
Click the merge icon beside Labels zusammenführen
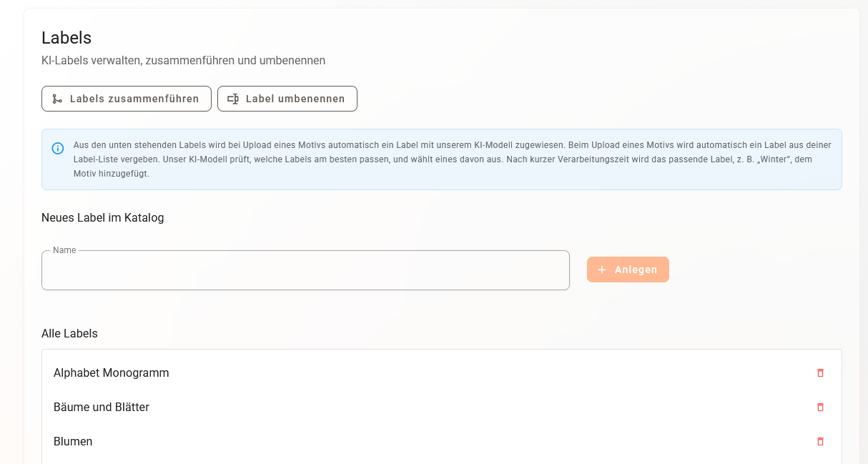click(57, 99)
